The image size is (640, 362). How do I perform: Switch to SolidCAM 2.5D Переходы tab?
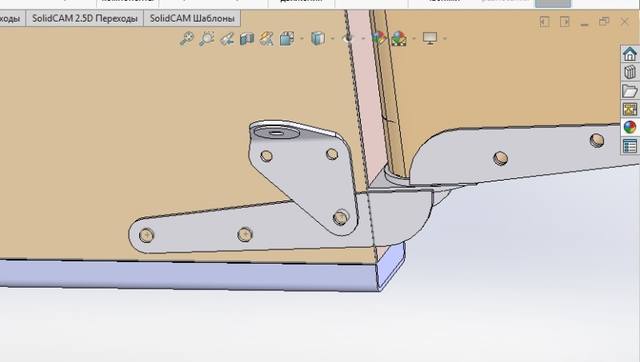pyautogui.click(x=85, y=18)
